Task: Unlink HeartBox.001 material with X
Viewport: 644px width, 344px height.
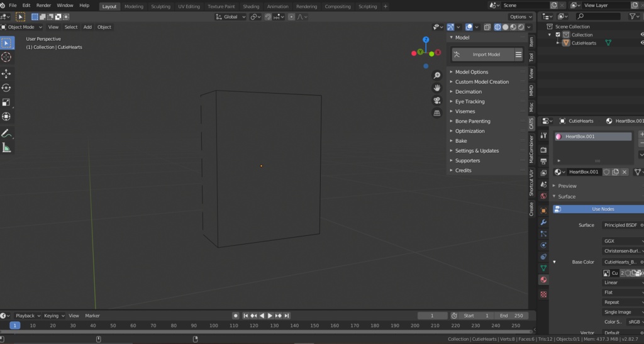Action: (625, 172)
